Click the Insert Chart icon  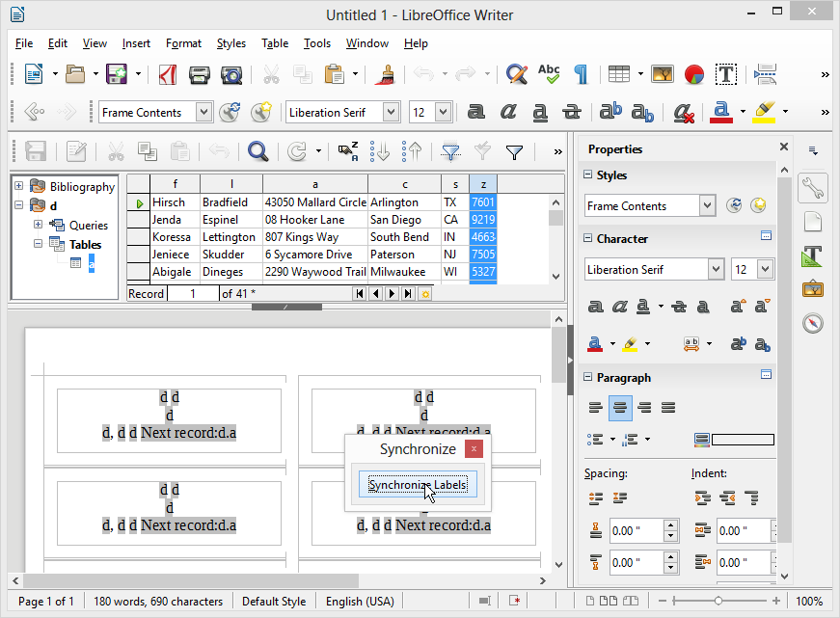pyautogui.click(x=693, y=74)
